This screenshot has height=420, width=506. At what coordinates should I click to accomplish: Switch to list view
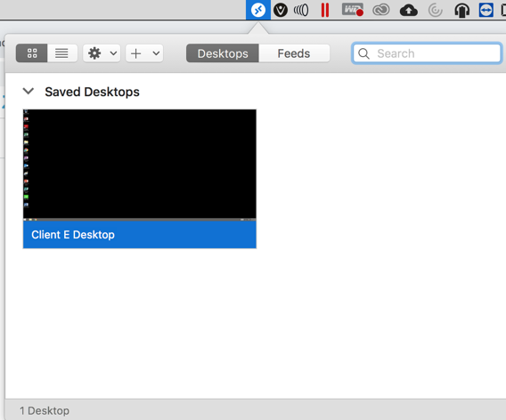pos(62,53)
